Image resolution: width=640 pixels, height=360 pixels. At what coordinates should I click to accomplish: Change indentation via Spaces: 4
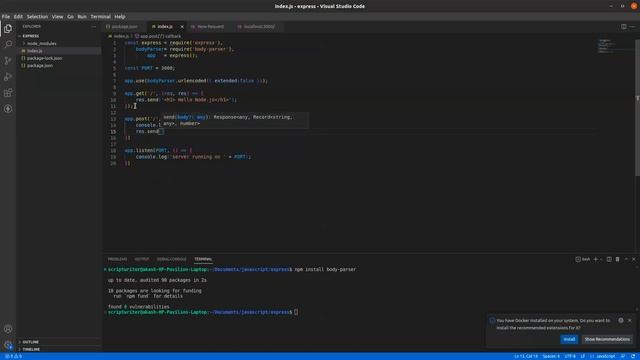tap(551, 356)
